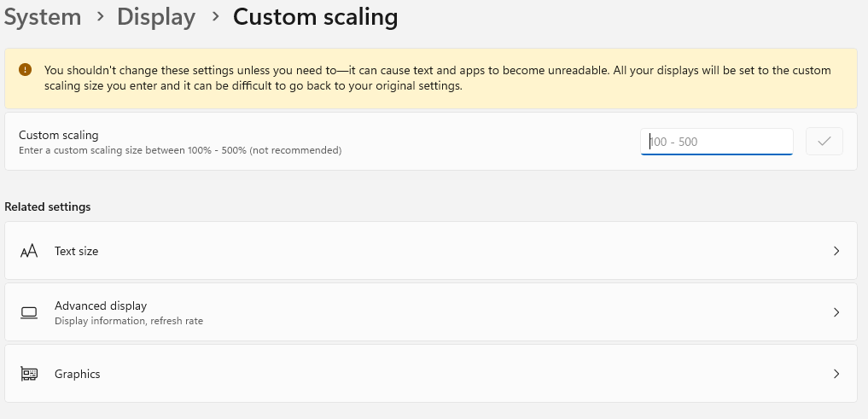Click the Advanced display monitor icon
Screen dimensions: 868x419
click(x=29, y=312)
